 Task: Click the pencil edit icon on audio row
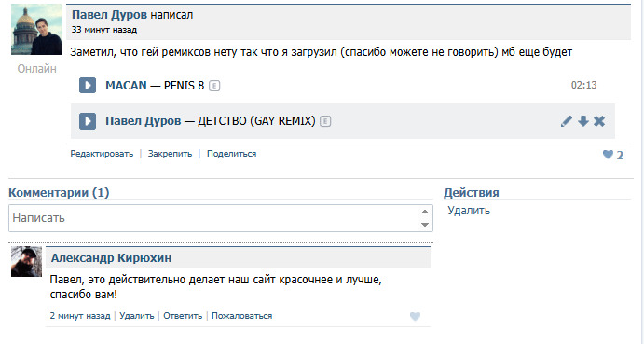(x=567, y=121)
